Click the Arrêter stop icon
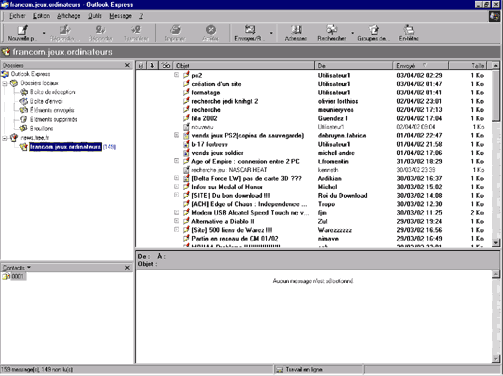Screen dimensions: 503x376 point(211,30)
